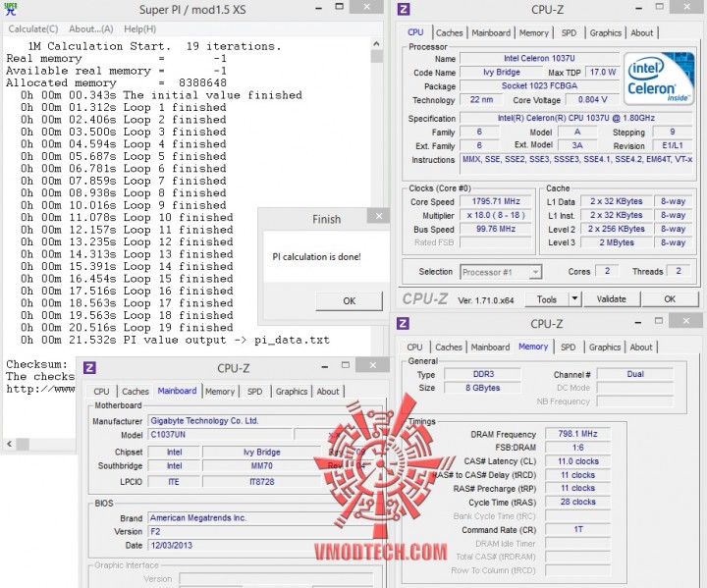The height and width of the screenshot is (588, 707).
Task: Click the Multiplier x 18.0 ( 8 - 18 ) value
Action: pyautogui.click(x=496, y=215)
